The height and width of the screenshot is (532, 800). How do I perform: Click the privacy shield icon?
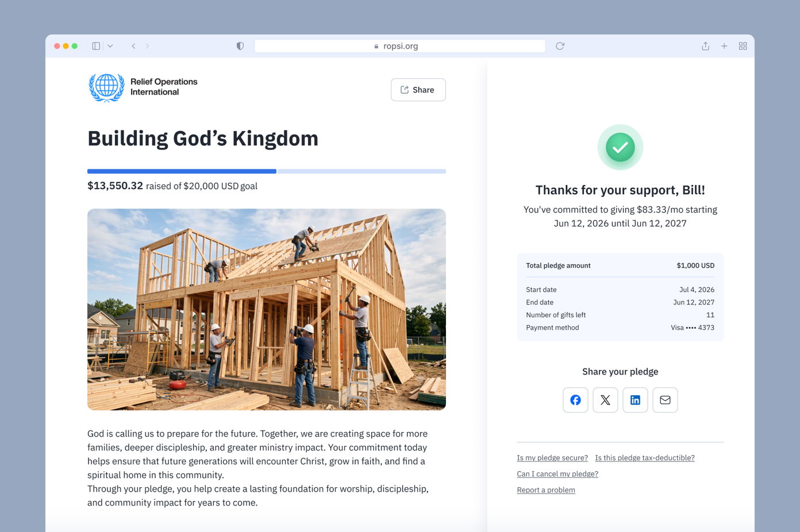click(240, 46)
